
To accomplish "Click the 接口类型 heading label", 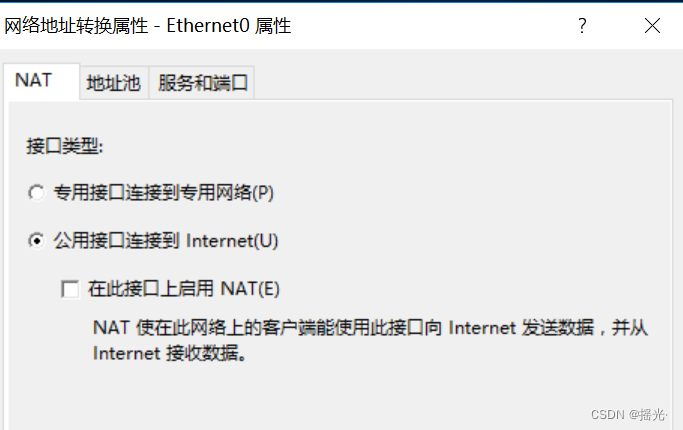I will click(x=64, y=146).
